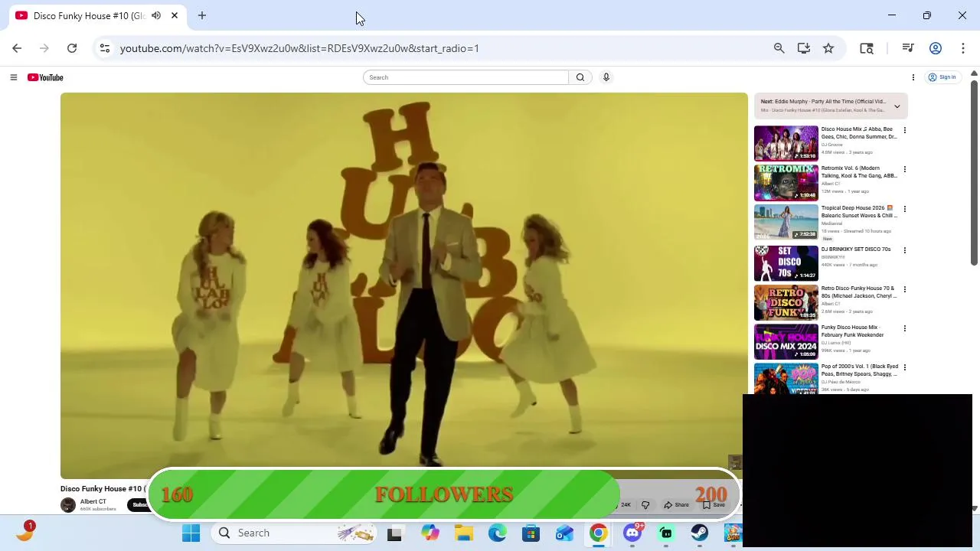Sign in to YouTube
The image size is (980, 551).
click(942, 77)
